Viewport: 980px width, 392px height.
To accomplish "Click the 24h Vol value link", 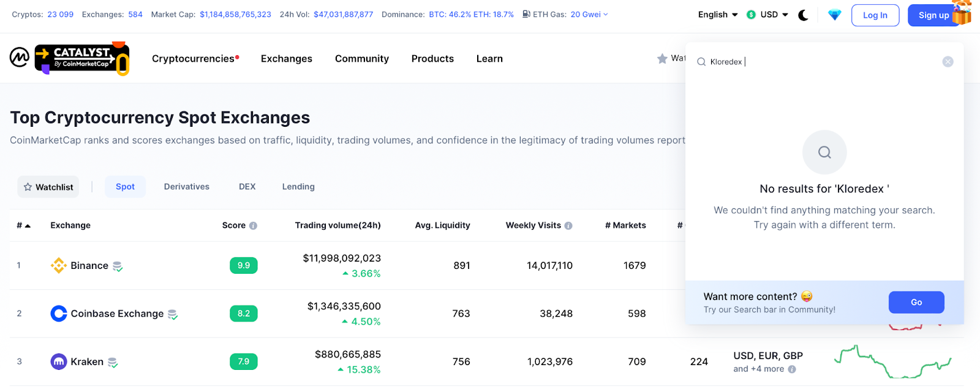I will point(343,15).
